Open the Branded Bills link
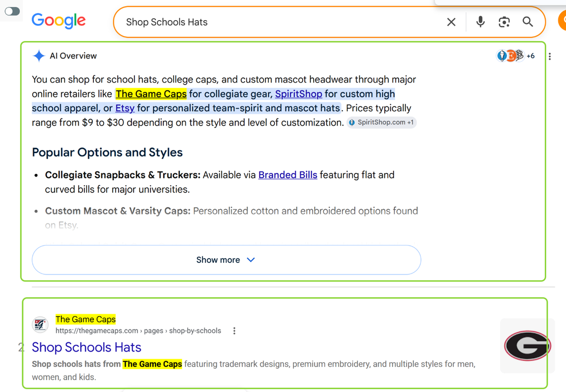Viewport: 566px width, 392px height. [x=288, y=175]
